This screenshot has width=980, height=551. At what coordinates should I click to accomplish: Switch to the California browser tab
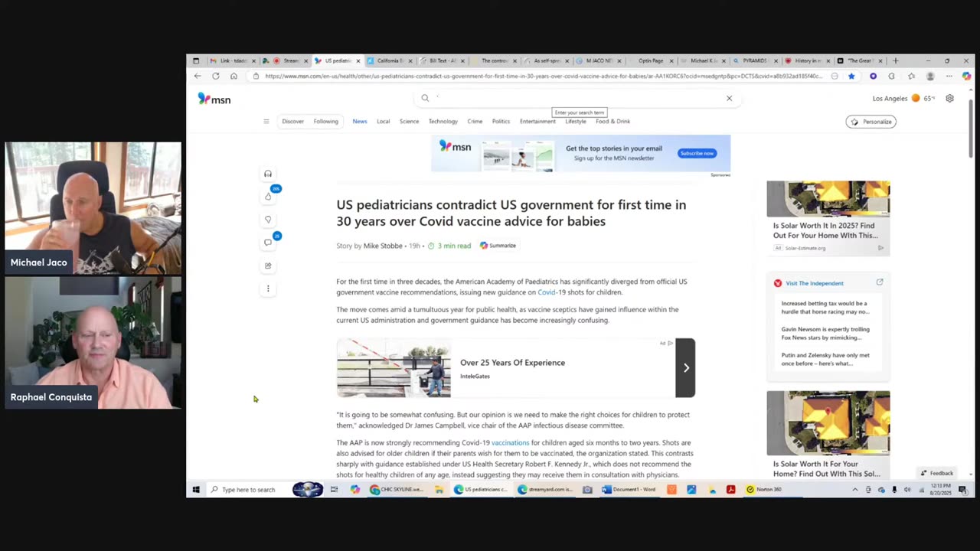click(390, 60)
